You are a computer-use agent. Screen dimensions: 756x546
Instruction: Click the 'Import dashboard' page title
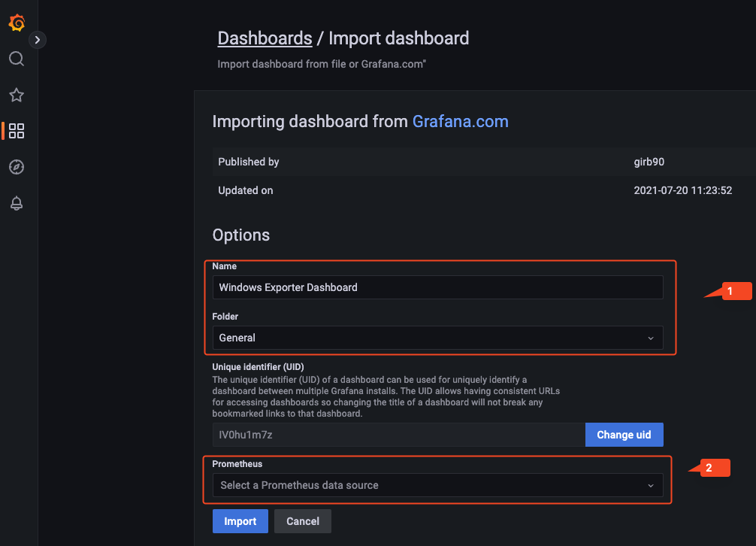tap(399, 38)
